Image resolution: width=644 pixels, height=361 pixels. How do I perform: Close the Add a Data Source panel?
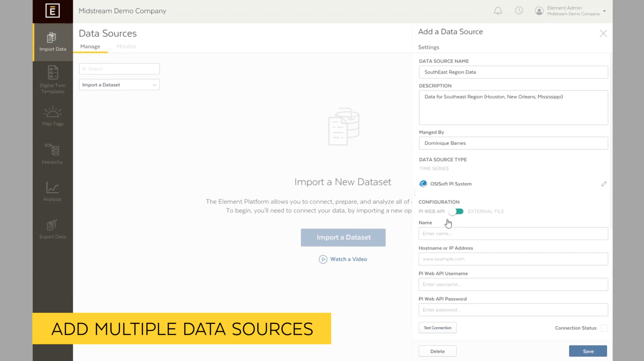[x=603, y=34]
